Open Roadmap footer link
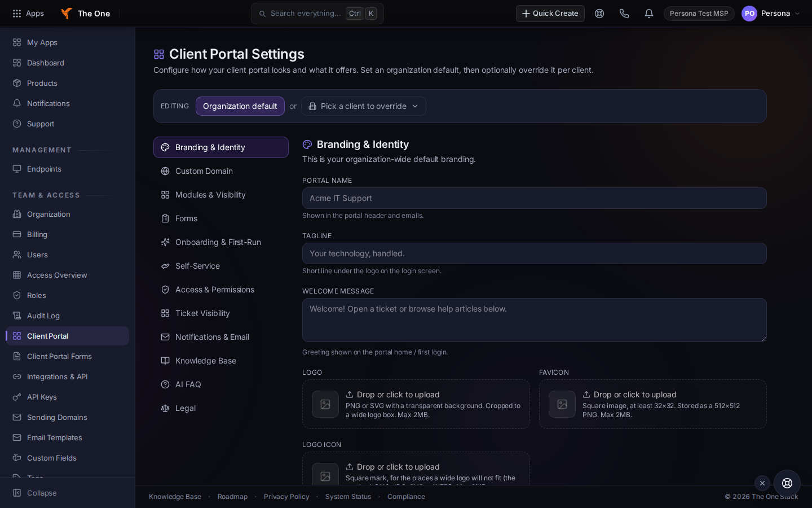The image size is (812, 508). [x=232, y=497]
